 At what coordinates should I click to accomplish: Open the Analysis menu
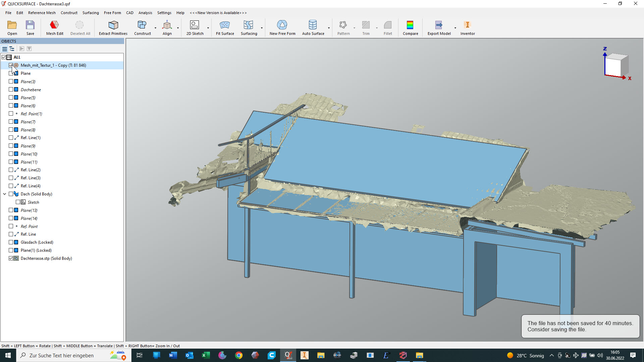145,13
